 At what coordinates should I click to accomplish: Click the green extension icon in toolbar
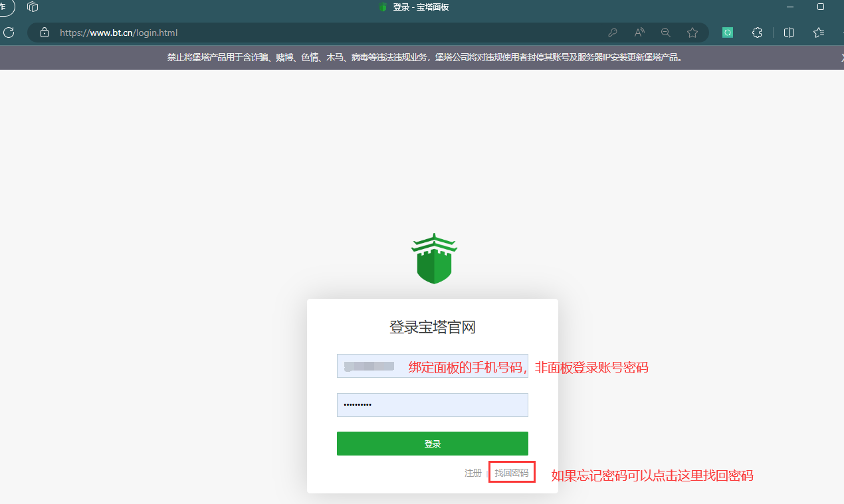tap(728, 33)
